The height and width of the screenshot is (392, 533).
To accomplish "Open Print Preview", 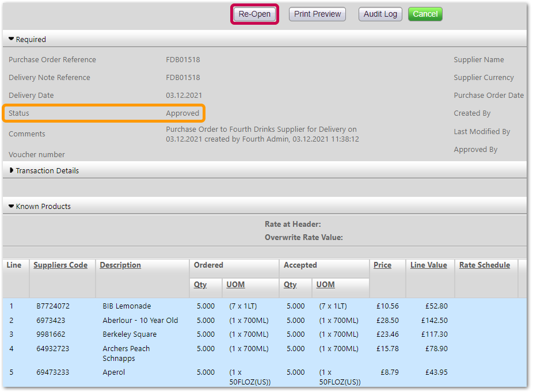I will click(317, 14).
